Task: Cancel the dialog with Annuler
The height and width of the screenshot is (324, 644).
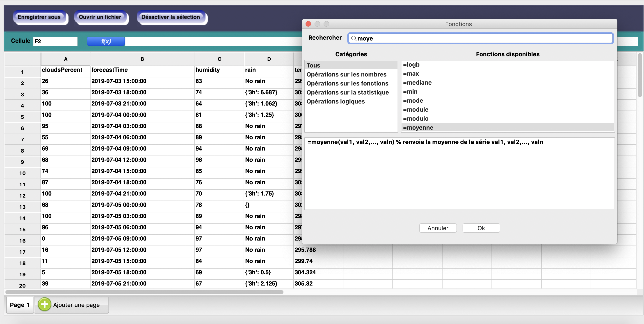Action: 438,228
